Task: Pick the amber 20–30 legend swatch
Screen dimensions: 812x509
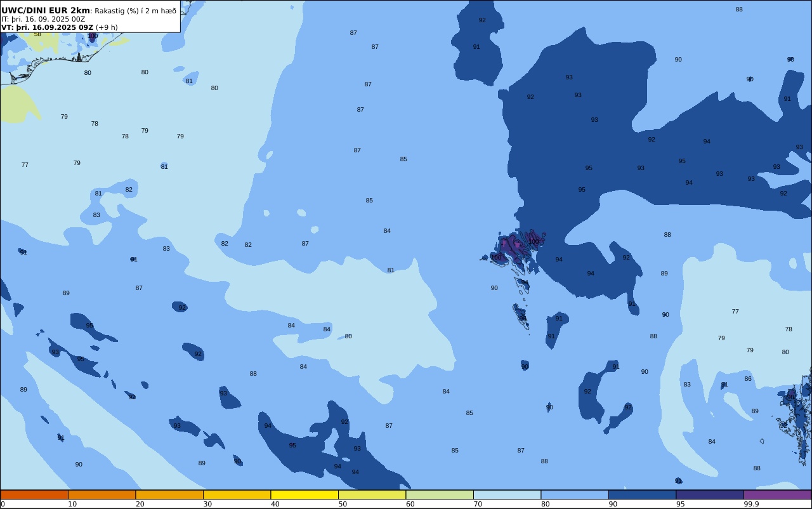Action: (x=169, y=494)
